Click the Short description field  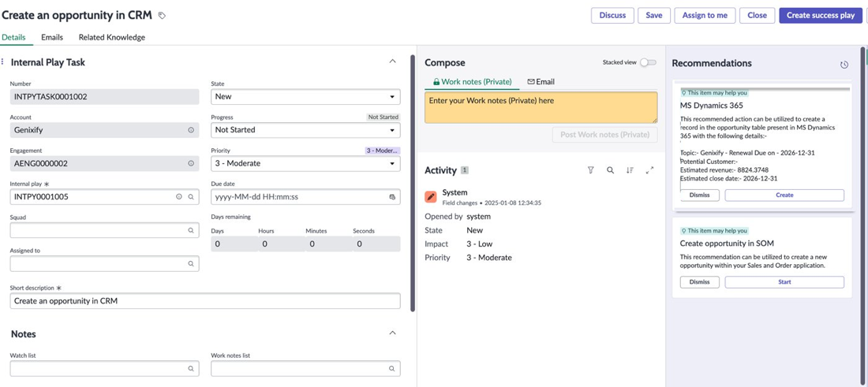tap(205, 301)
